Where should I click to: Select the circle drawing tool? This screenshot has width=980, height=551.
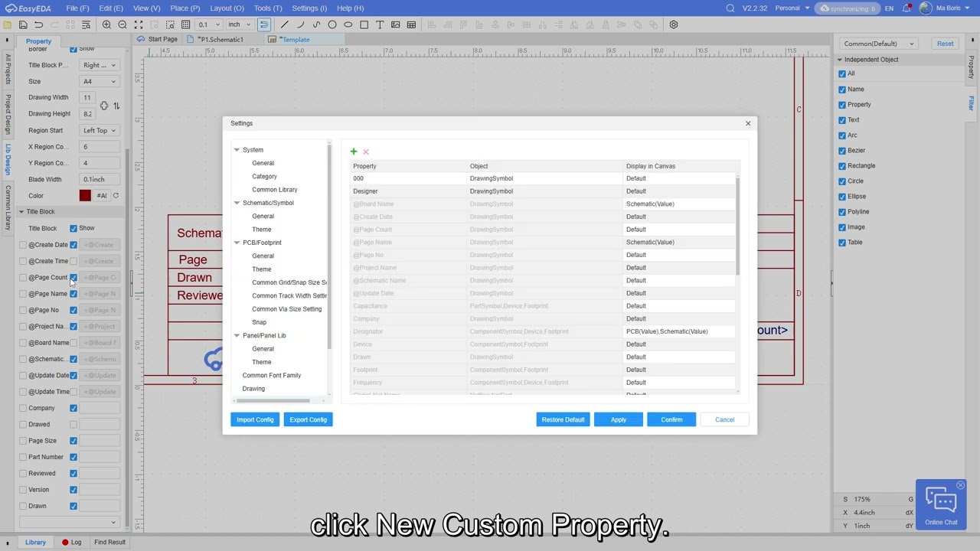pos(332,24)
